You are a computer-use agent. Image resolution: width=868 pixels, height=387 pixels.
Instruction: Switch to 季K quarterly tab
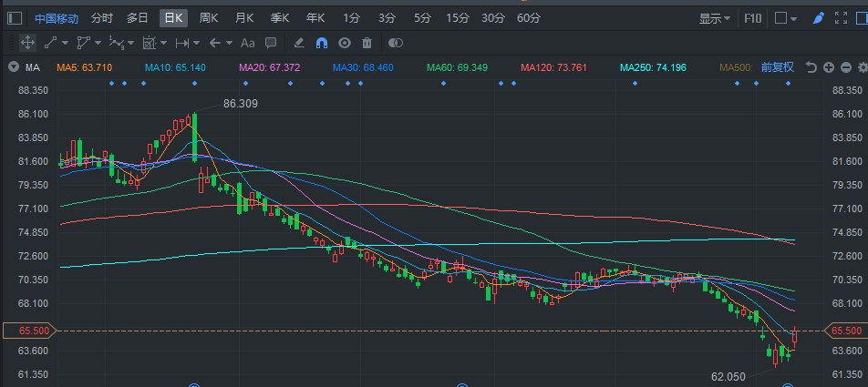[280, 18]
